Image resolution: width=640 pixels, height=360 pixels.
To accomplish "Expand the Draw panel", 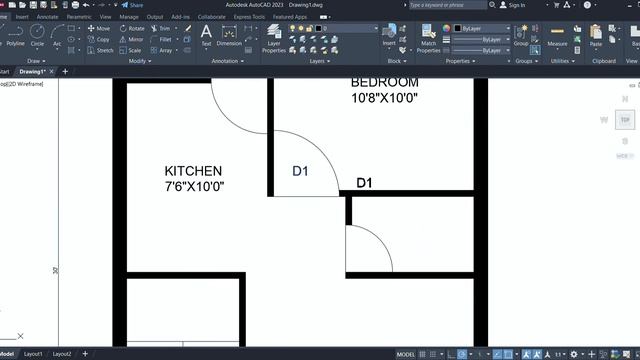I will point(36,61).
